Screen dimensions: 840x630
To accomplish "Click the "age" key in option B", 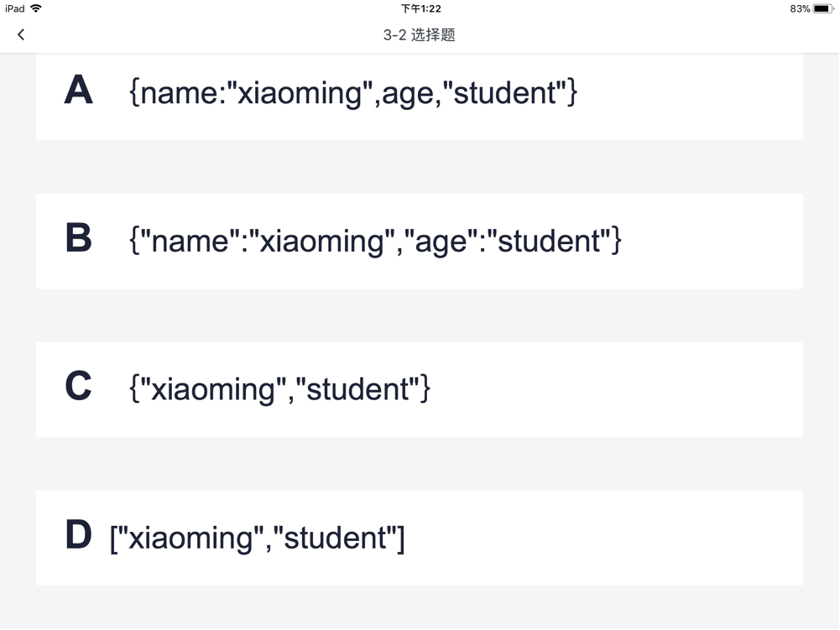I will pyautogui.click(x=443, y=242).
